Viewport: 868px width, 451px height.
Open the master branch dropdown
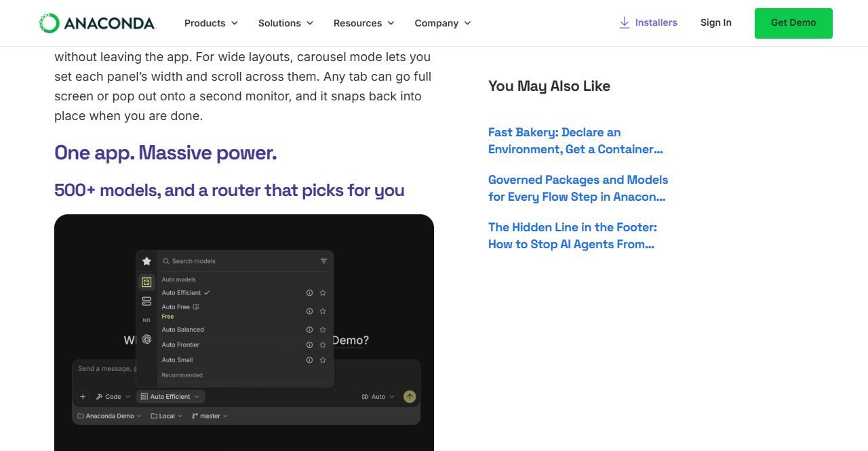pos(210,416)
